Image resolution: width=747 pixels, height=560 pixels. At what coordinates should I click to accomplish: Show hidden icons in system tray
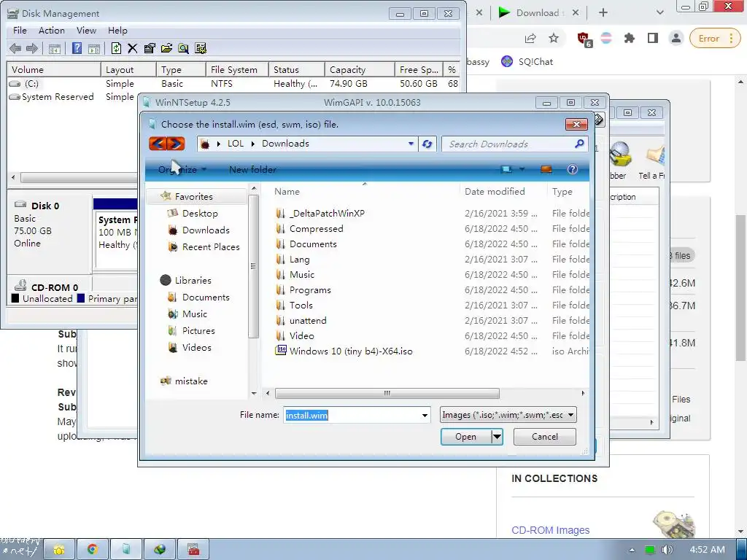[x=632, y=550]
